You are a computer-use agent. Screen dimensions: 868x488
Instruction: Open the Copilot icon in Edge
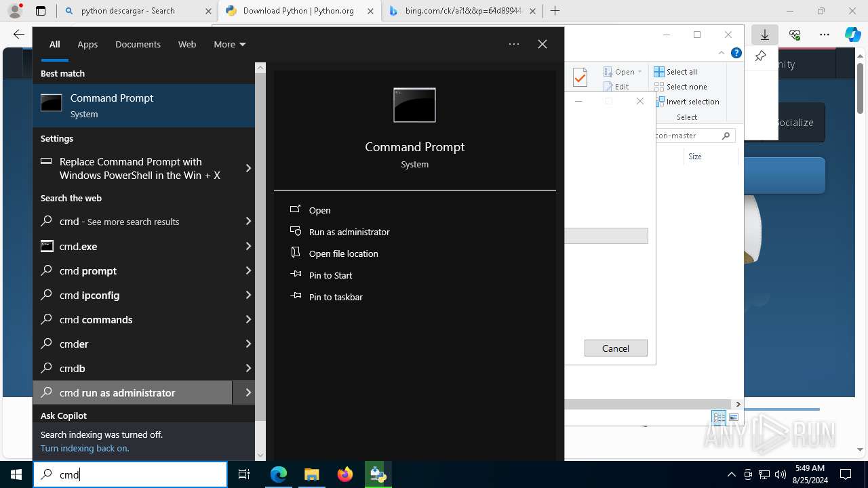853,35
